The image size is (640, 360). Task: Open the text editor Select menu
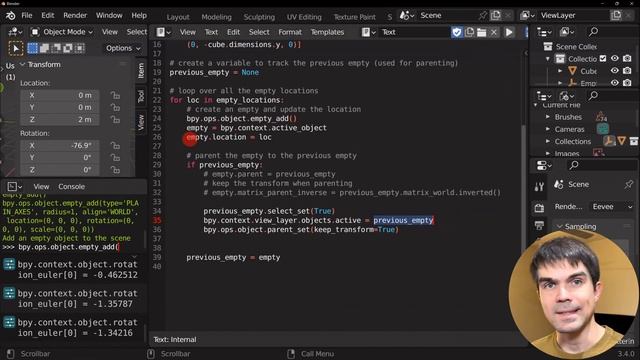pyautogui.click(x=259, y=32)
